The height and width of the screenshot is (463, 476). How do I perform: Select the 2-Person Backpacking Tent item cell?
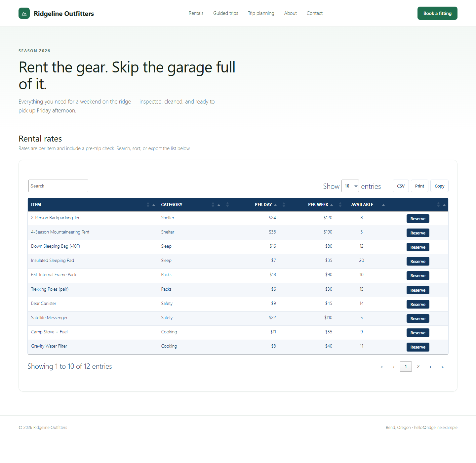tap(93, 219)
